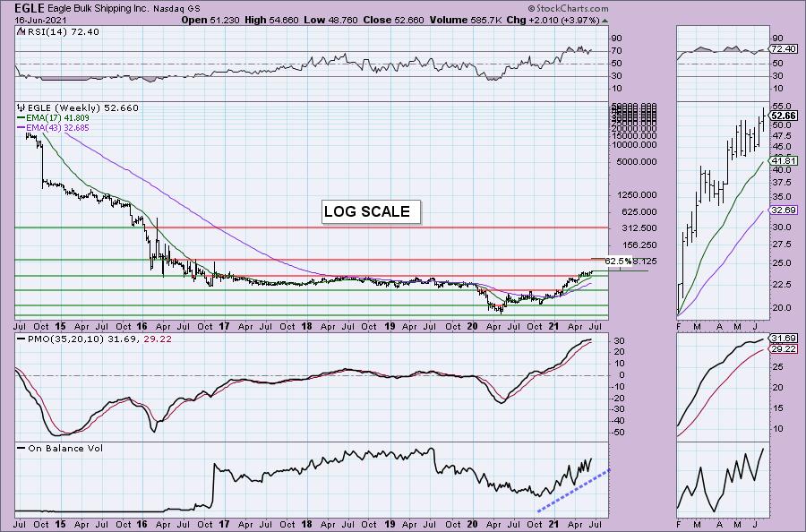The width and height of the screenshot is (806, 532).
Task: Click the up-triangle change indicator icon
Action: pyautogui.click(x=605, y=21)
